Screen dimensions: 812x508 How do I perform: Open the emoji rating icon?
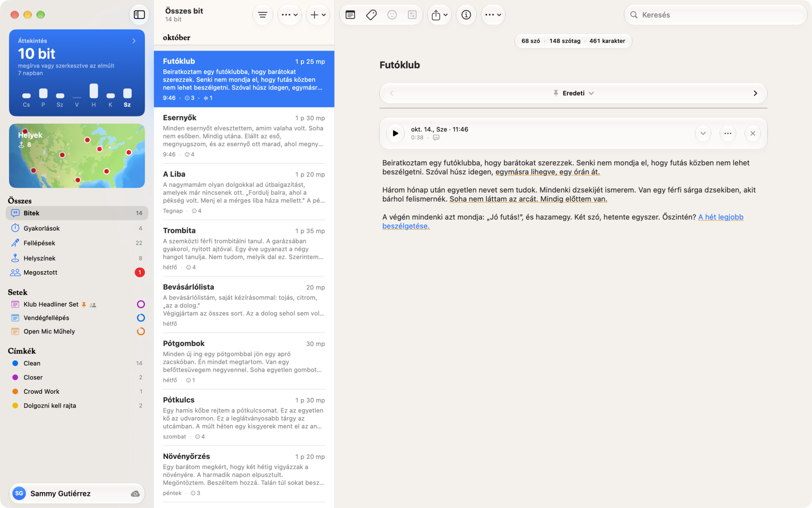(392, 15)
